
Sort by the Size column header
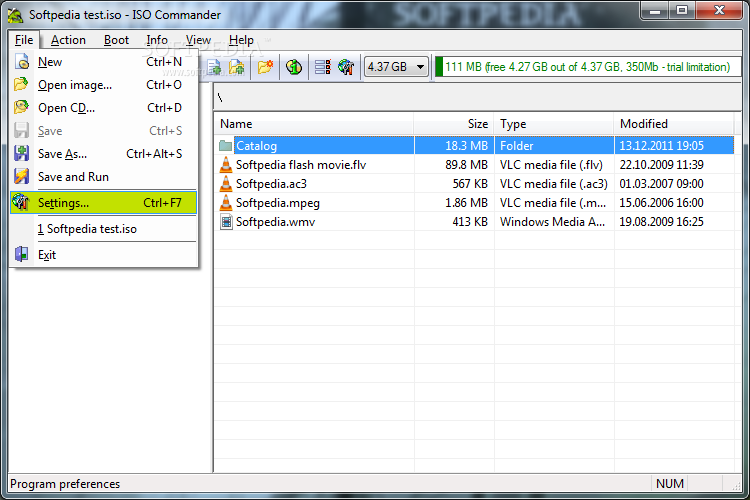(x=454, y=124)
